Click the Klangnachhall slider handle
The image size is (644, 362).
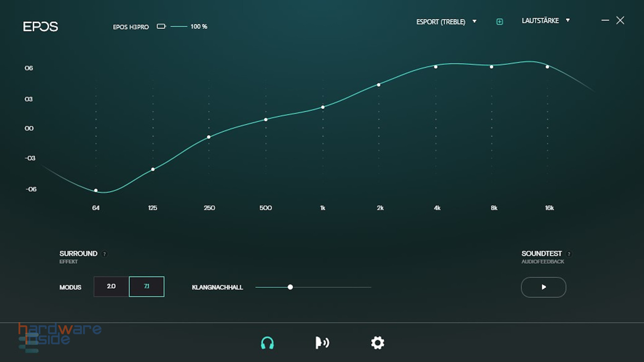pyautogui.click(x=290, y=287)
